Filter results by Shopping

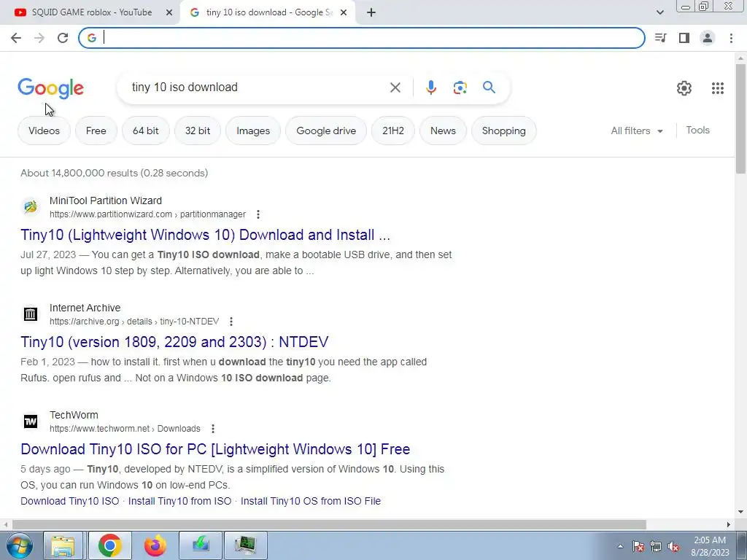503,131
